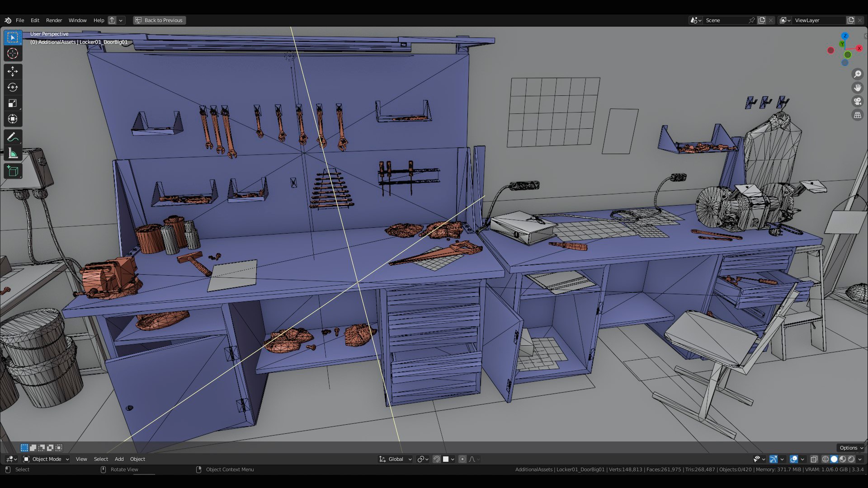Select the Add Cube tool
The height and width of the screenshot is (488, 868).
[x=13, y=171]
